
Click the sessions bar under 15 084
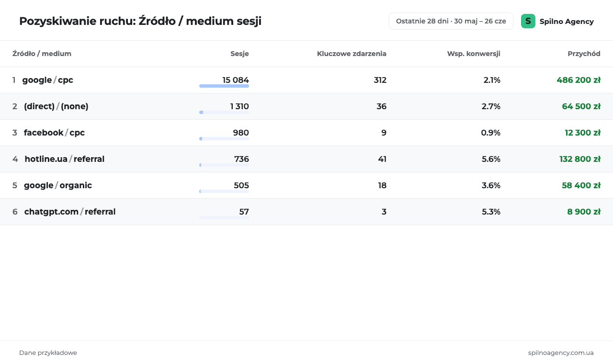click(224, 86)
